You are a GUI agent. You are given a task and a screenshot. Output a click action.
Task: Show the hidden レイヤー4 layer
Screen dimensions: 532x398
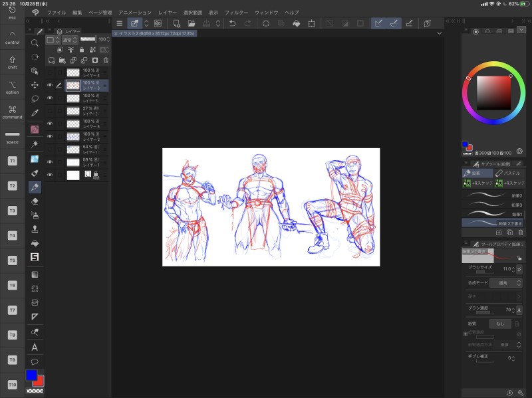click(50, 72)
